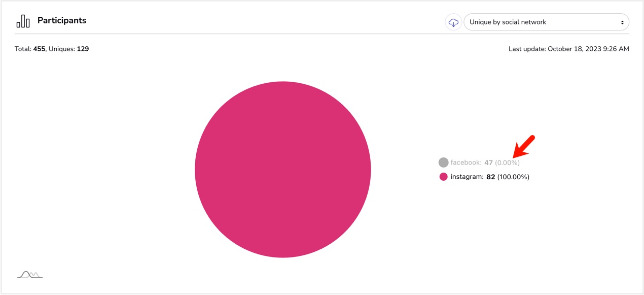Image resolution: width=644 pixels, height=295 pixels.
Task: Open the 'Unique by social network' dropdown
Action: coord(546,22)
